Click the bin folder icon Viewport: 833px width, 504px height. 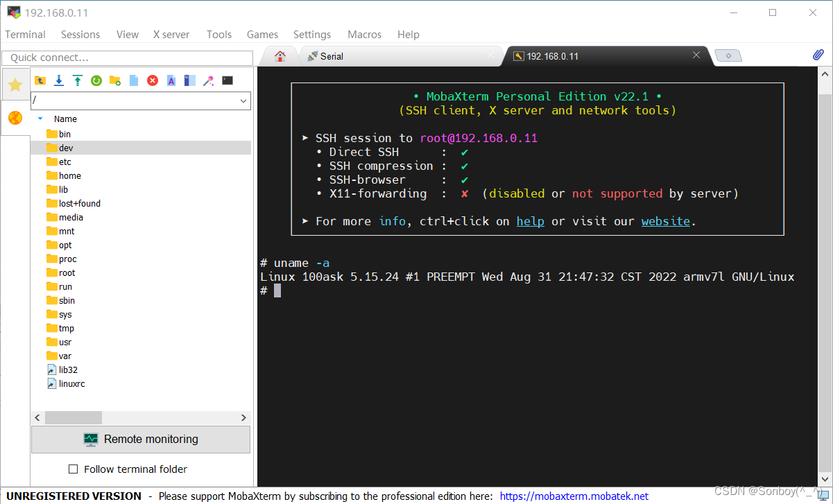click(52, 134)
